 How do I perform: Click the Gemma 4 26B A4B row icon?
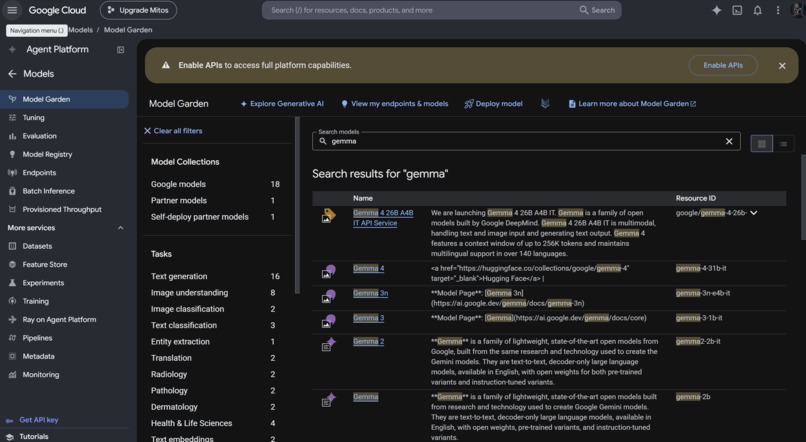[x=328, y=216]
